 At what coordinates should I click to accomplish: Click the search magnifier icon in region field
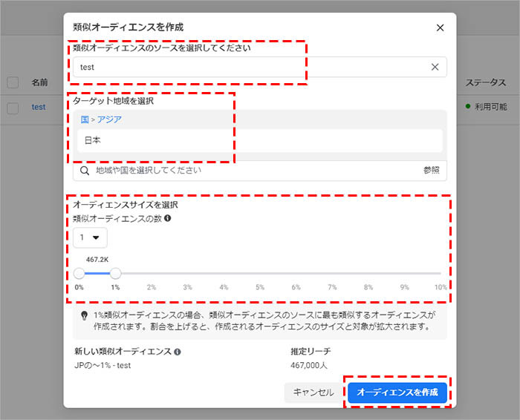pyautogui.click(x=85, y=171)
